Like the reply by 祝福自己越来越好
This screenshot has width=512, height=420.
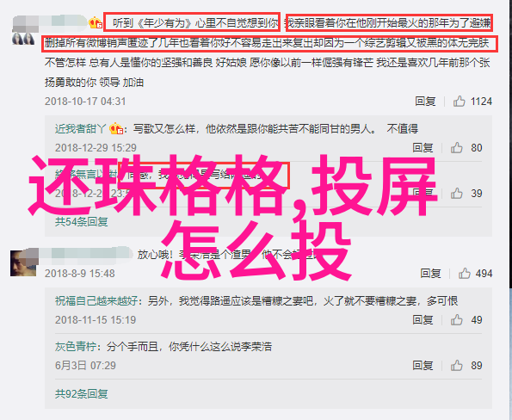pyautogui.click(x=457, y=320)
